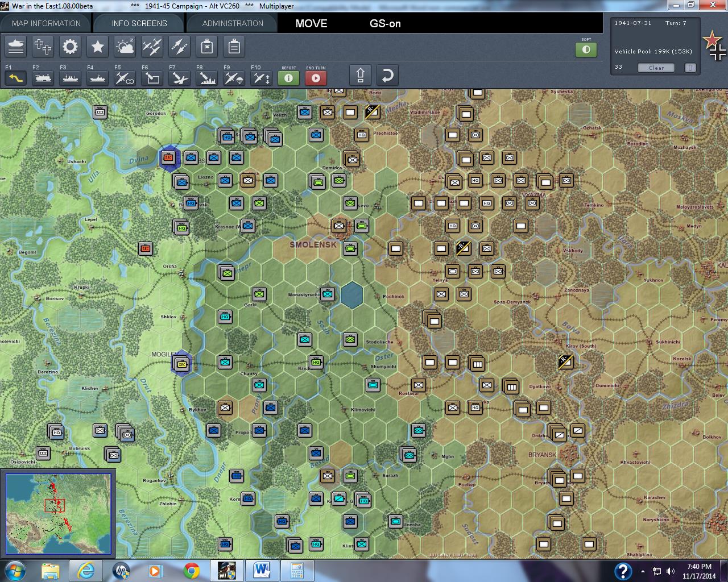Open Windows Explorer from taskbar
The image size is (728, 582).
pyautogui.click(x=51, y=571)
